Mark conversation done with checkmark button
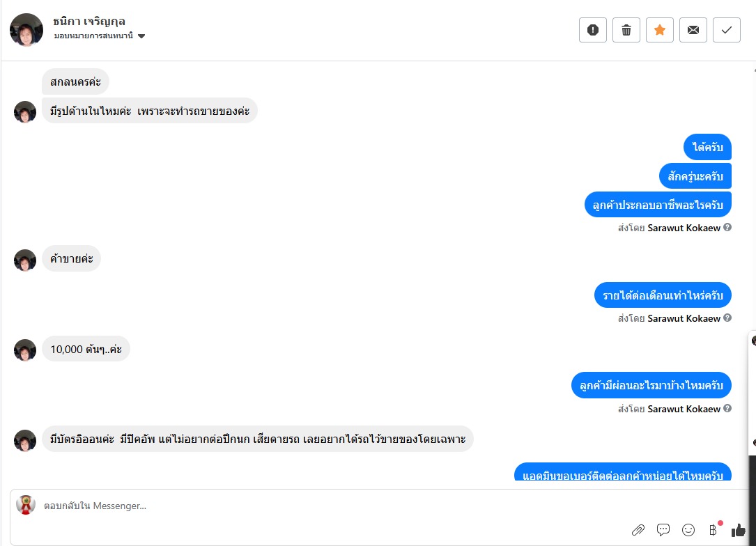 tap(727, 30)
